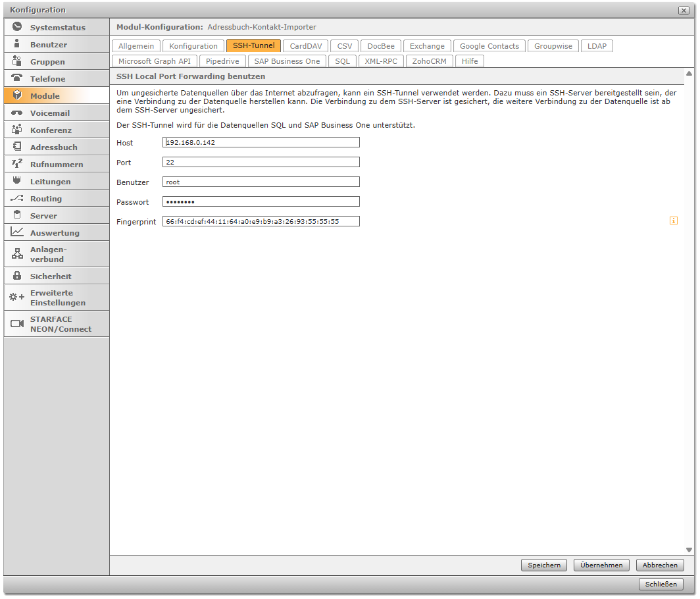The width and height of the screenshot is (700, 599).
Task: Click the Benutzer person icon
Action: 17,44
